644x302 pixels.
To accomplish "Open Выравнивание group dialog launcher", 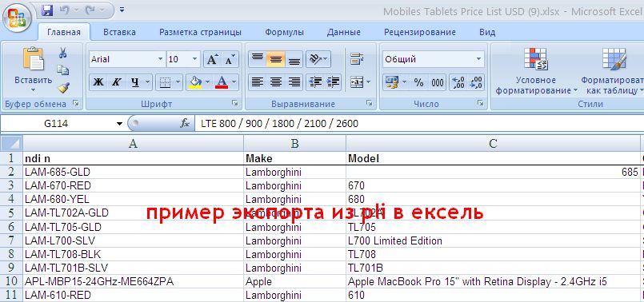I will (370, 103).
